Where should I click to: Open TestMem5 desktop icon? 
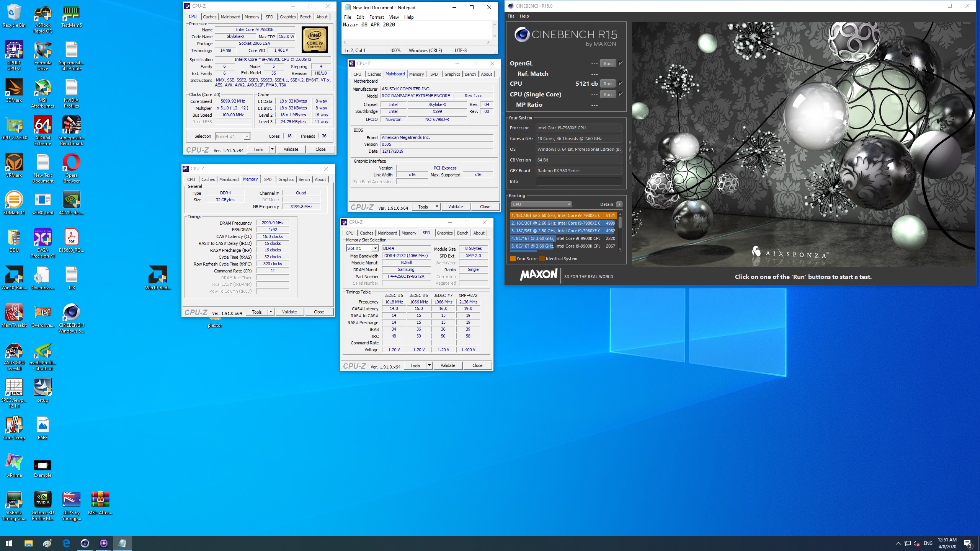pos(71,15)
